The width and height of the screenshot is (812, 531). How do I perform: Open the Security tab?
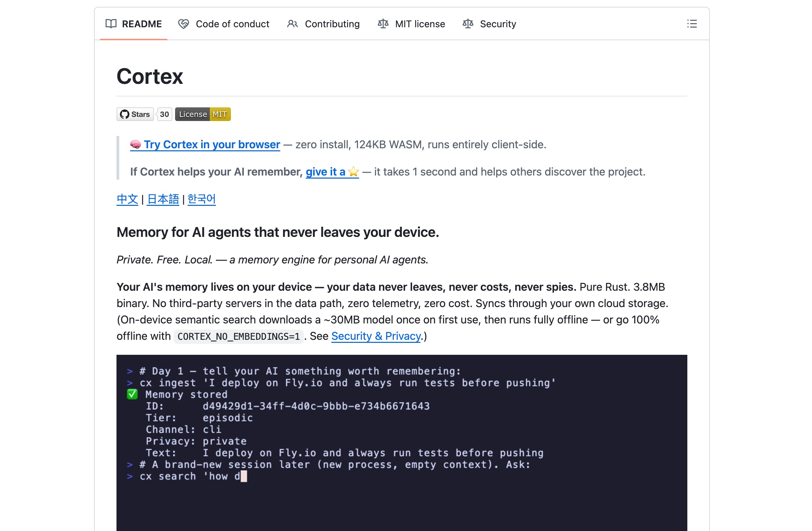tap(489, 24)
